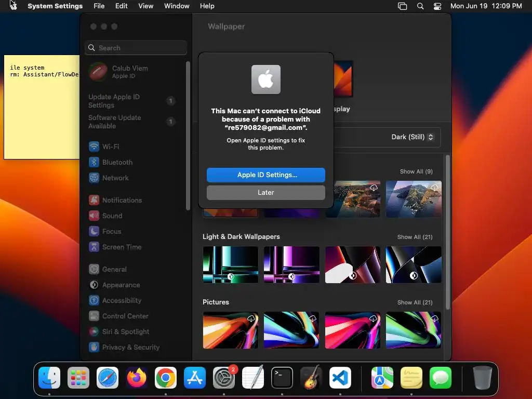Choose the pink swirl picture in Pictures
This screenshot has height=399, width=532.
coord(353,330)
